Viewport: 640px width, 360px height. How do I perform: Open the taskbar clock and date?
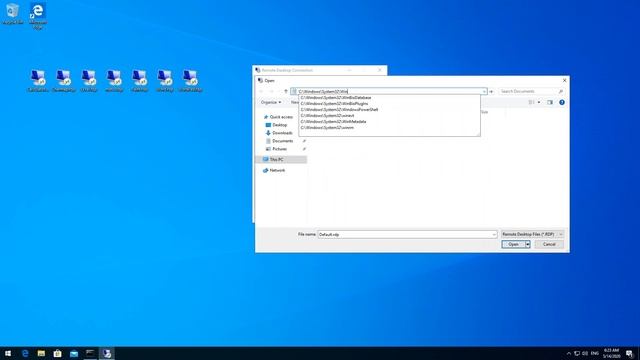611,353
